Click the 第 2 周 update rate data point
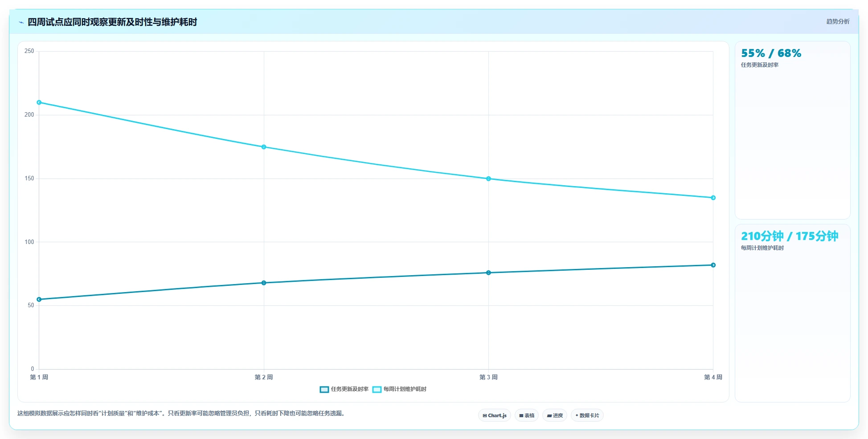The image size is (868, 439). 264,283
